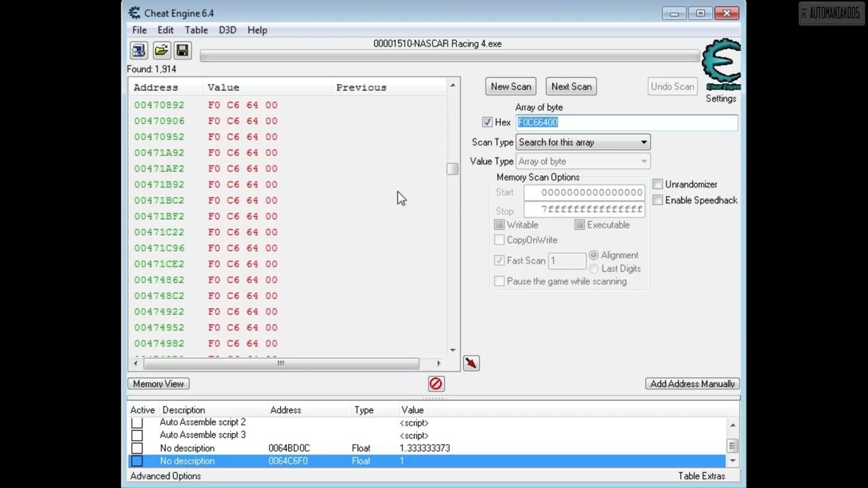Open Memory View
868x488 pixels.
[x=158, y=384]
